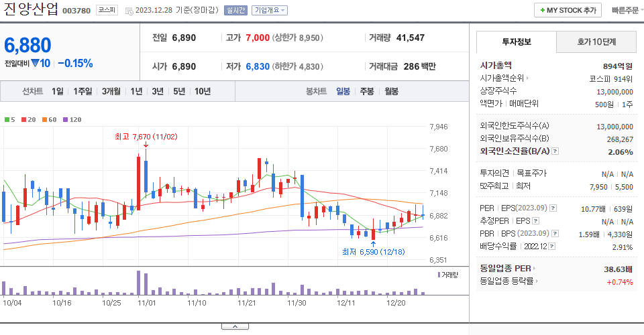Click the 저가 value 6,830

tap(258, 66)
